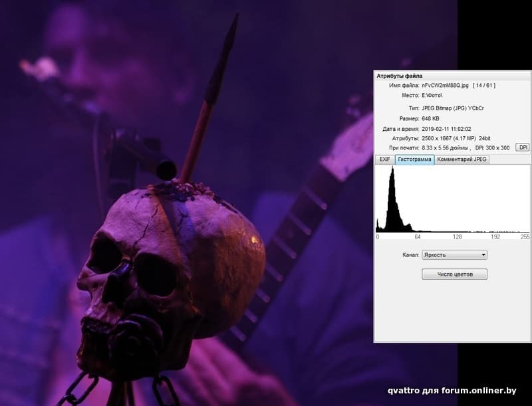This screenshot has width=532, height=406.
Task: Click the qvattro forum.onliner.by watermark
Action: [452, 390]
